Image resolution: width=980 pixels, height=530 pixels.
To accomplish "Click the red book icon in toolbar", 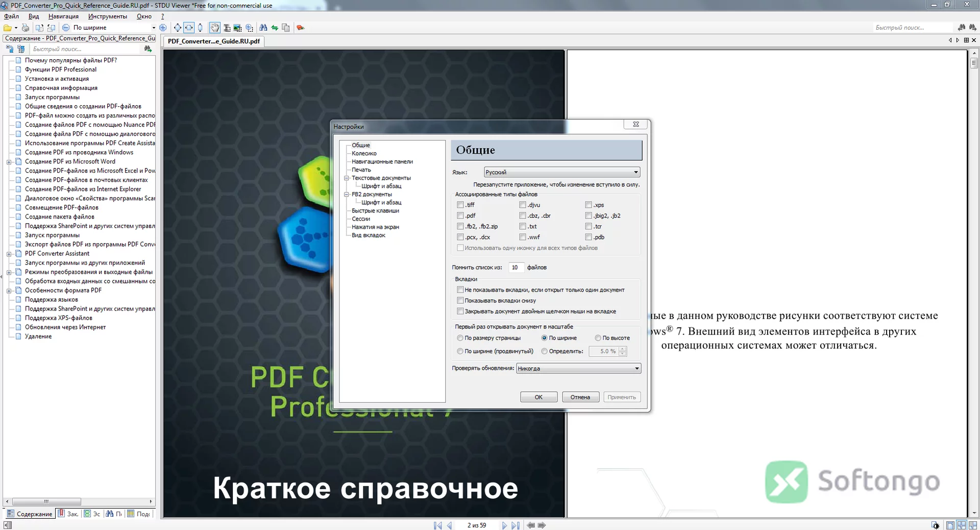I will coord(301,28).
